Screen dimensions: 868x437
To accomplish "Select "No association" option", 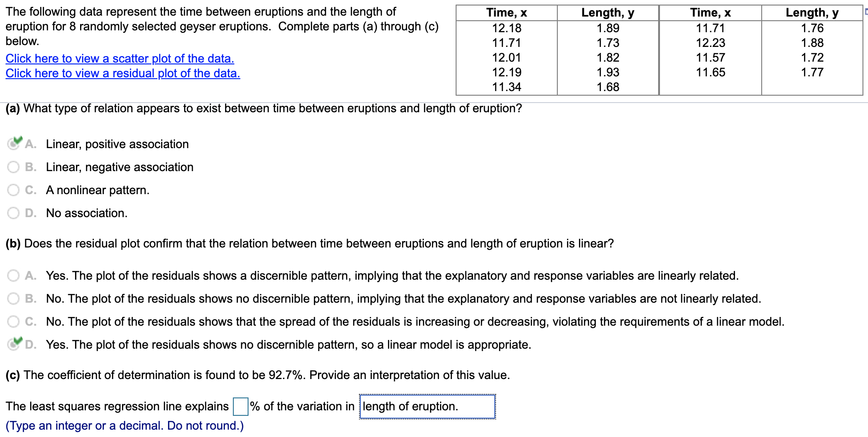I will coord(13,213).
